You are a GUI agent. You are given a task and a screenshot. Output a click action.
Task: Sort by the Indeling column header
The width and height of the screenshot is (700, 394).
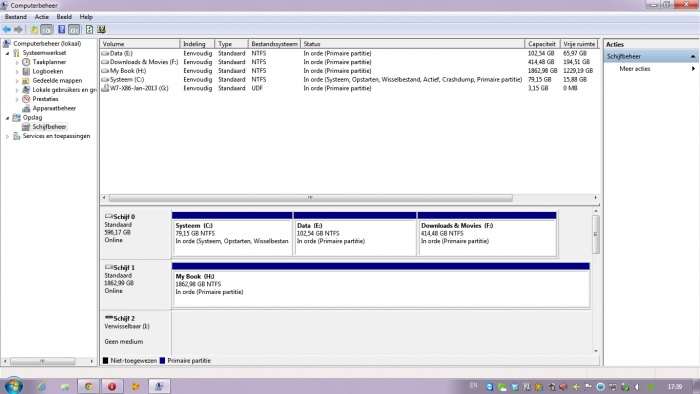tap(197, 44)
